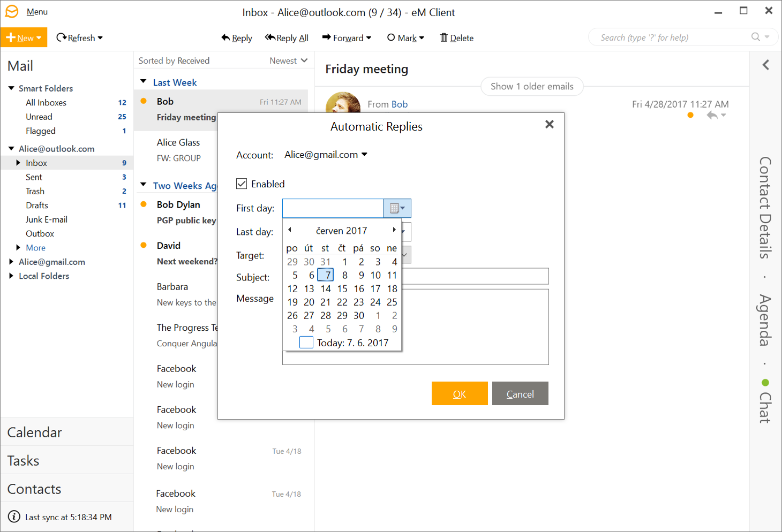This screenshot has height=532, width=782.
Task: Click the search magnifier icon
Action: 755,37
